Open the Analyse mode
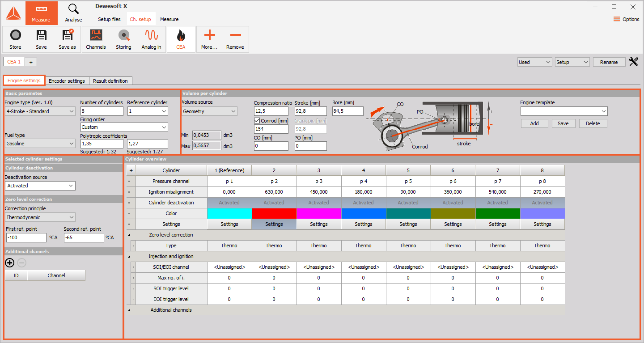The width and height of the screenshot is (644, 343). point(73,13)
